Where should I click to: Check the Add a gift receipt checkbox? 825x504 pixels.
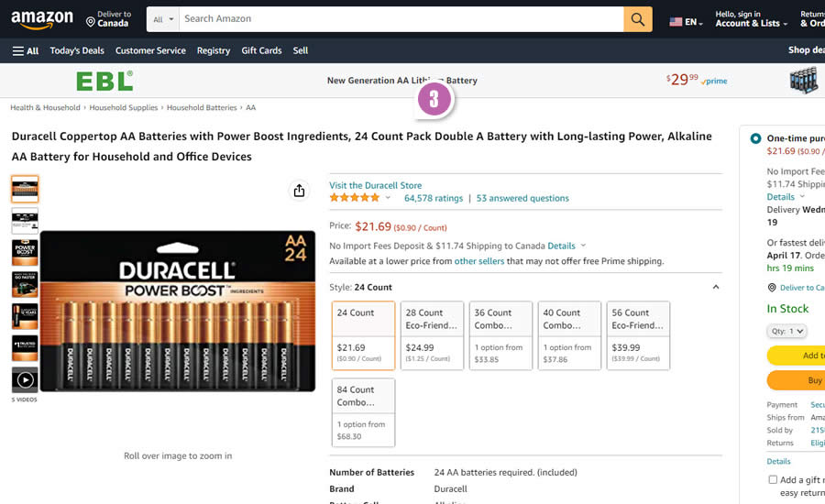tap(773, 479)
